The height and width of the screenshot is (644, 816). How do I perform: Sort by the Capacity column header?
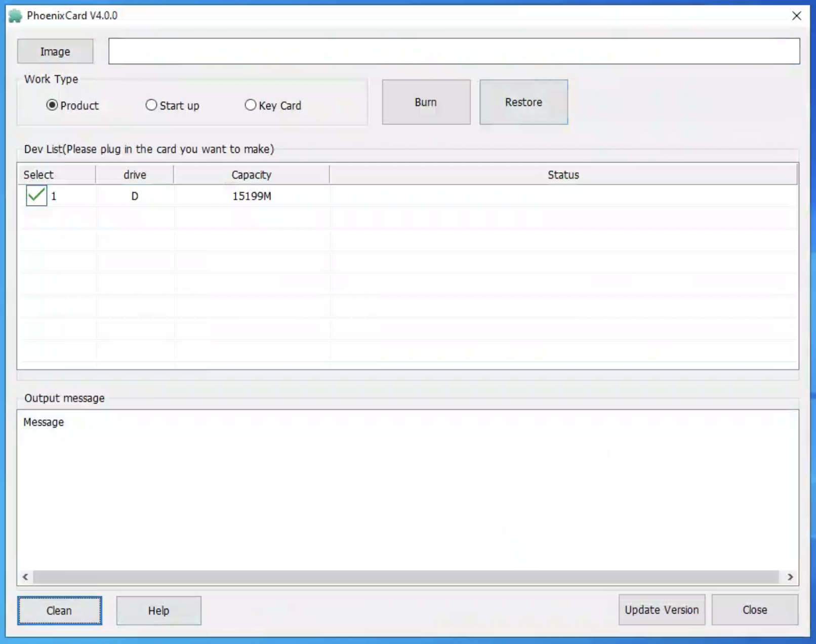click(x=251, y=175)
